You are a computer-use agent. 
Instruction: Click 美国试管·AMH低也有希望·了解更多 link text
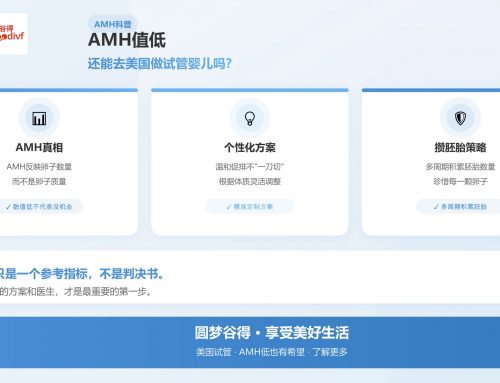pyautogui.click(x=272, y=352)
